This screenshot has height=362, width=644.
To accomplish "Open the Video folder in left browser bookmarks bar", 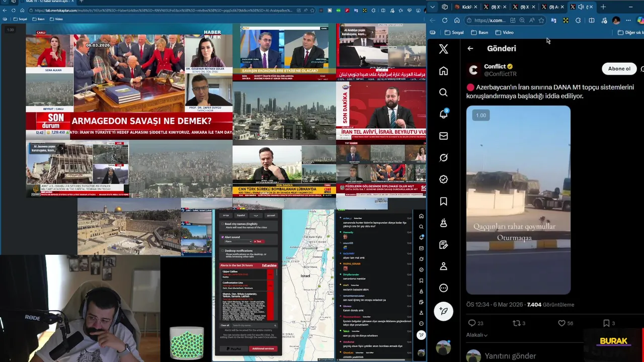I will [55, 19].
